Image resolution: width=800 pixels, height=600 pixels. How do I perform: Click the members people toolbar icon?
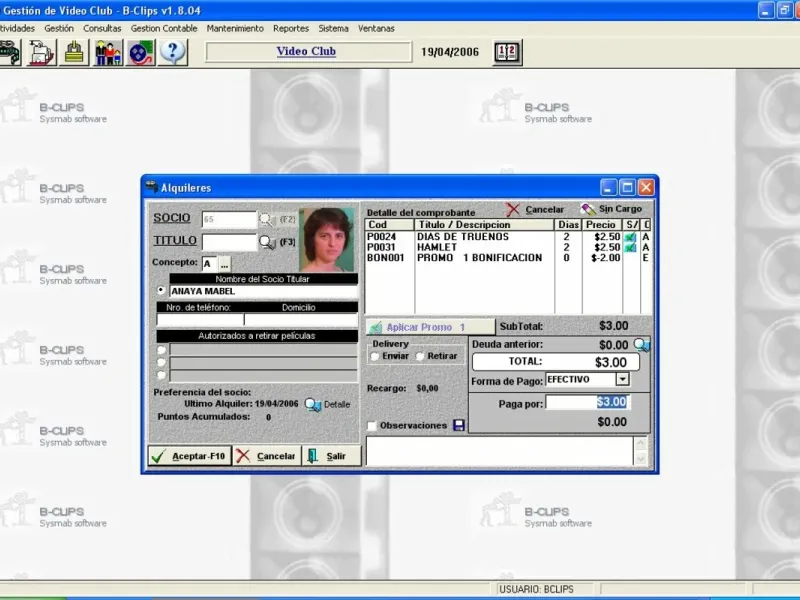(108, 52)
